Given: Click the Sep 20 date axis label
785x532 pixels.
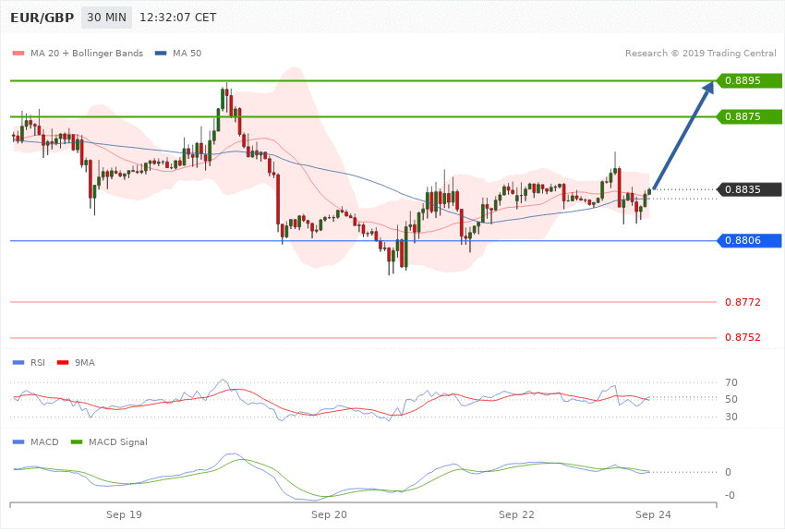Looking at the screenshot, I should [x=329, y=514].
